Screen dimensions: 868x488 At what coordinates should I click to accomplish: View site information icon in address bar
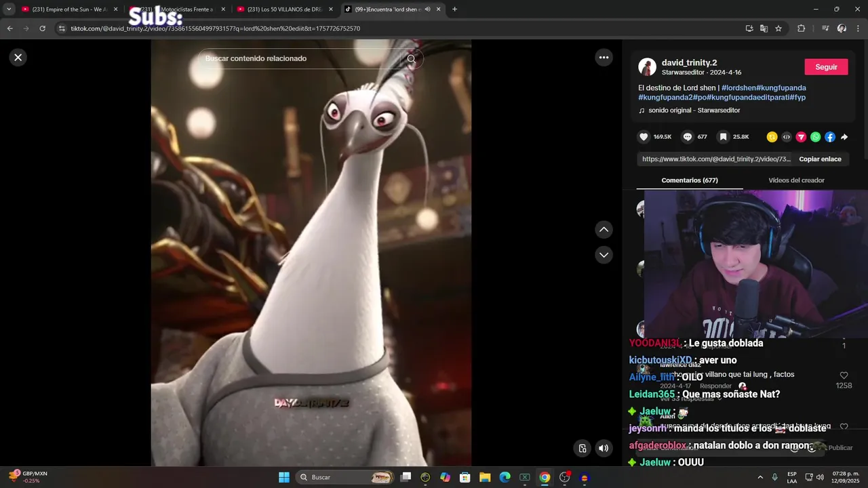(62, 28)
